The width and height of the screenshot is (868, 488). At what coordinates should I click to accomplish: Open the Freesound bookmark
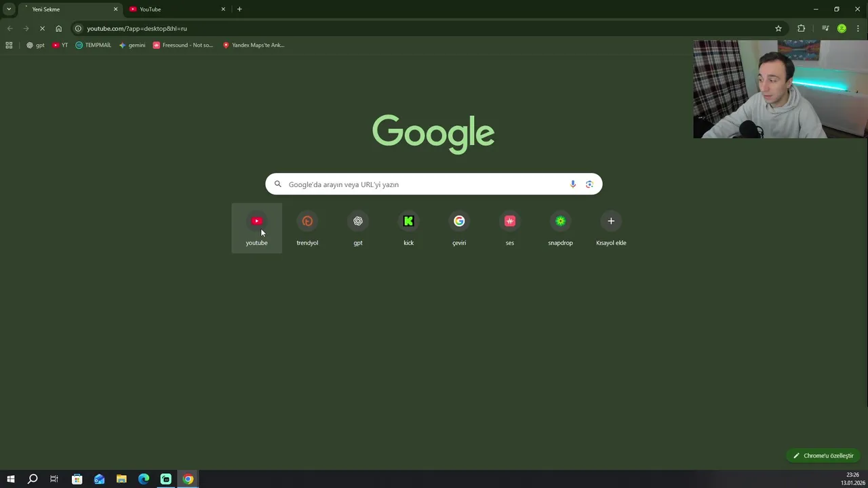183,45
